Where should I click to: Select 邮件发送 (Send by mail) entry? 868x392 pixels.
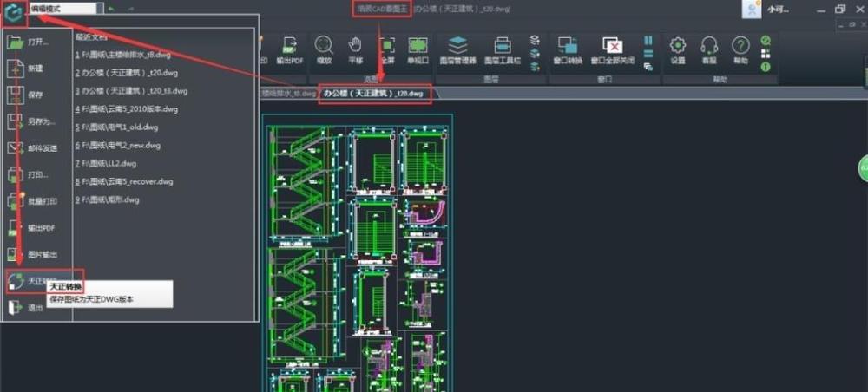coord(31,148)
